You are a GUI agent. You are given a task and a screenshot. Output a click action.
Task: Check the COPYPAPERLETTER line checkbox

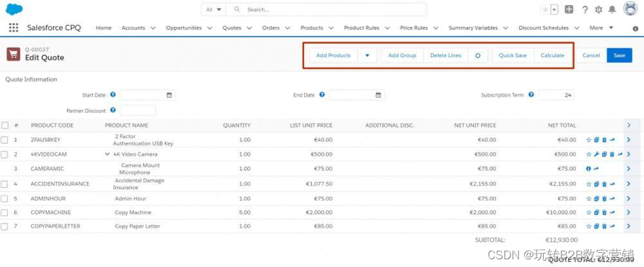click(x=4, y=226)
